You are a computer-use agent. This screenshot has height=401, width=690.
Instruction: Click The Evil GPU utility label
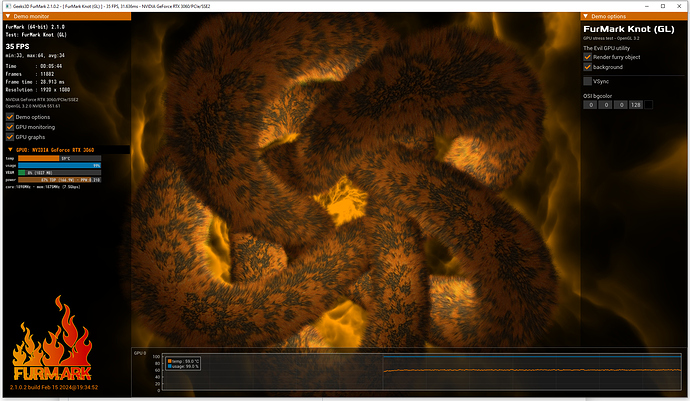point(606,48)
